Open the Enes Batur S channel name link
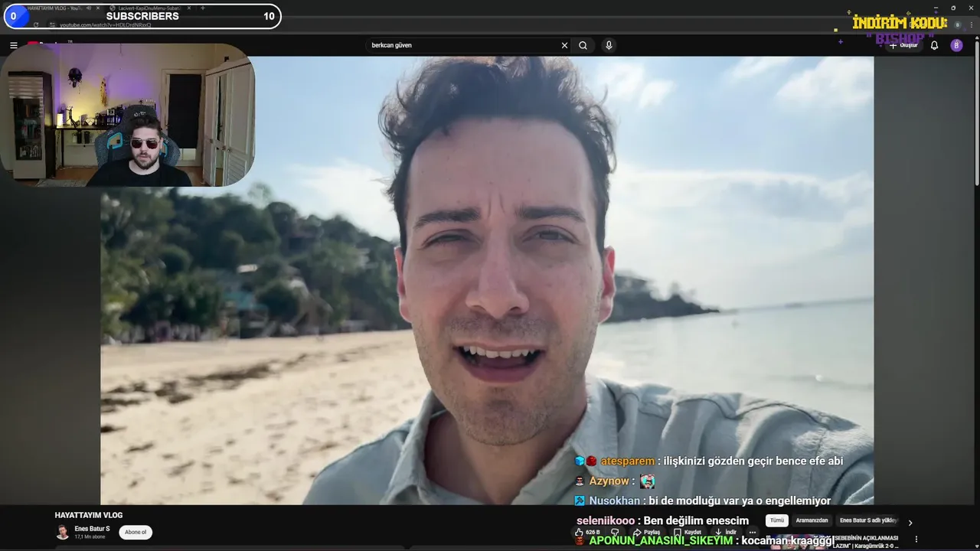 pyautogui.click(x=92, y=529)
